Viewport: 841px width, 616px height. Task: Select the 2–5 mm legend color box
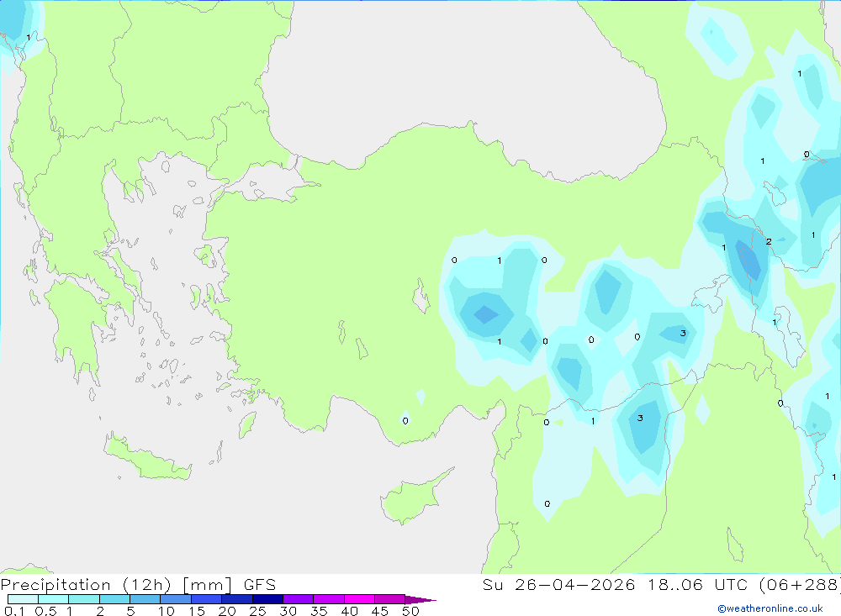point(114,599)
